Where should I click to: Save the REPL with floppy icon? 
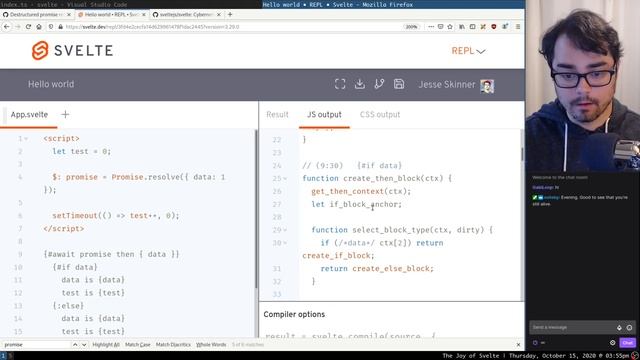click(399, 84)
